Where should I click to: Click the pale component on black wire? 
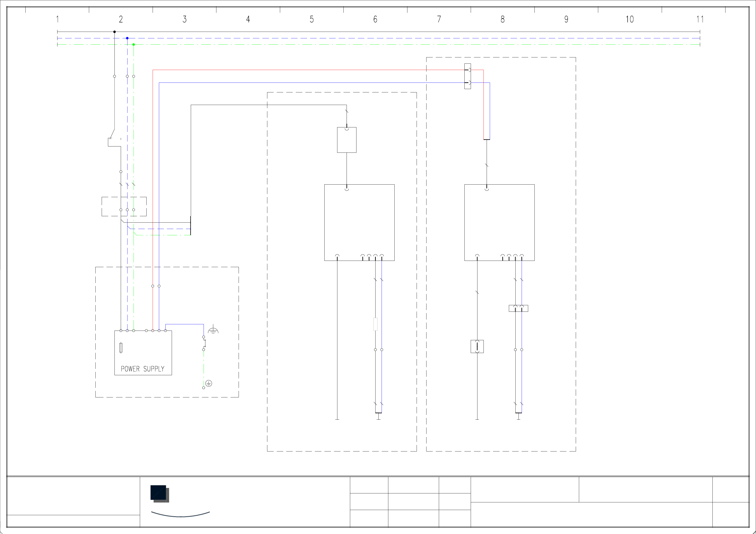375,324
